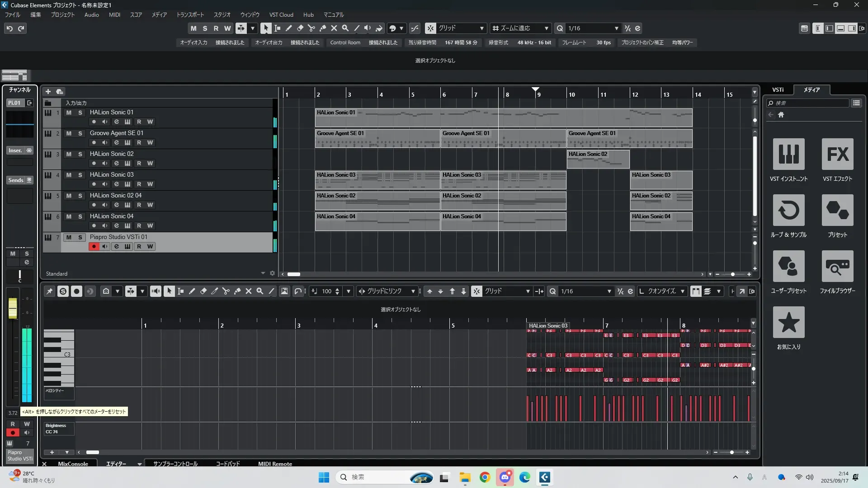
Task: Open the VST Instruments media tile
Action: pyautogui.click(x=788, y=155)
